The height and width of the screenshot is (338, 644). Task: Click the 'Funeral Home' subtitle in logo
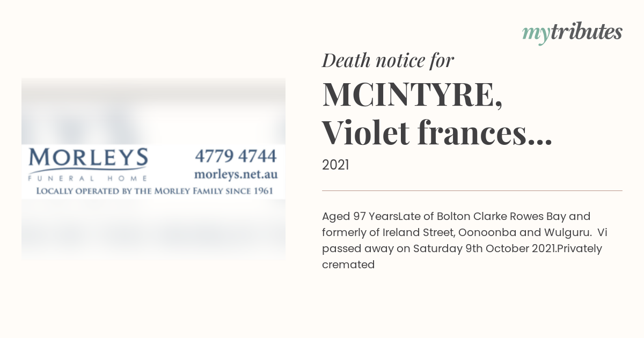pos(86,178)
